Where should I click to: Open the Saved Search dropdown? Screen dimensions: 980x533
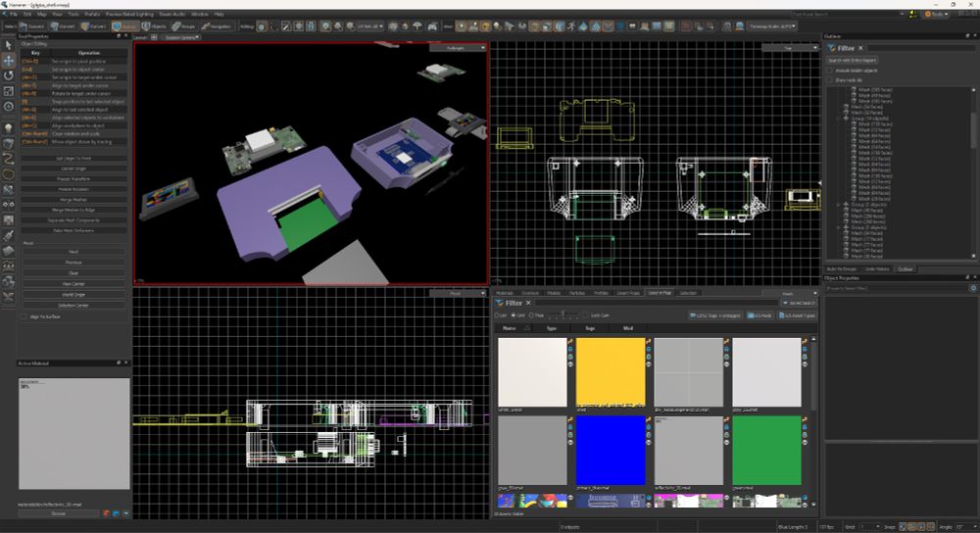click(800, 303)
